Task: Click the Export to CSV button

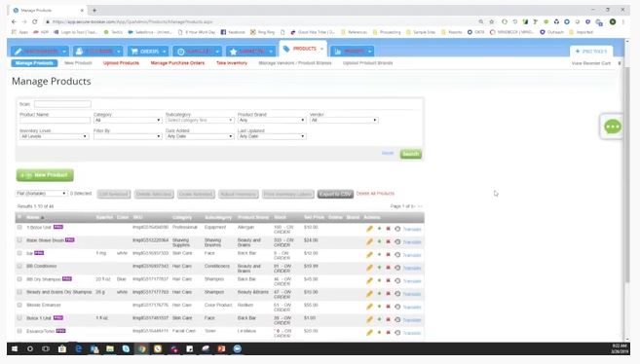Action: pos(335,194)
